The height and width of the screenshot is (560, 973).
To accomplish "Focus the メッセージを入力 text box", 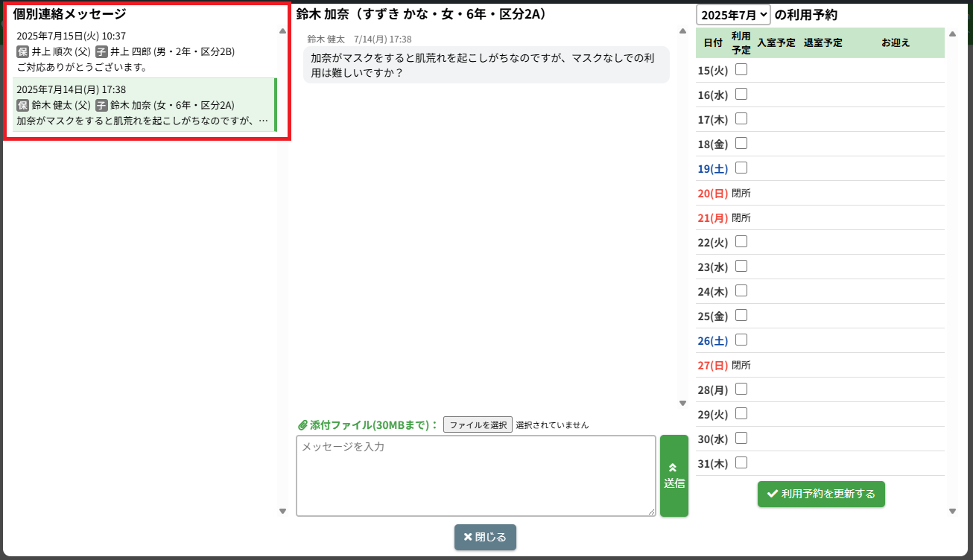I will [x=475, y=475].
